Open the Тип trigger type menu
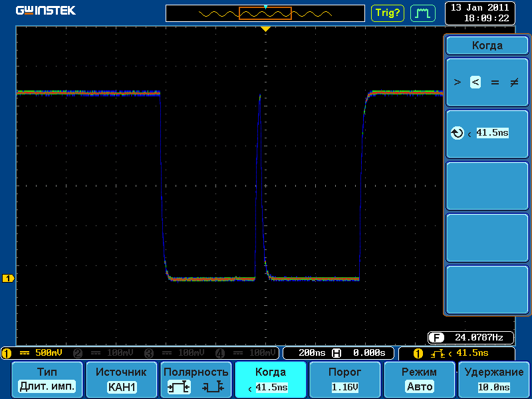Screen dimensions: 532x399 pos(47,379)
